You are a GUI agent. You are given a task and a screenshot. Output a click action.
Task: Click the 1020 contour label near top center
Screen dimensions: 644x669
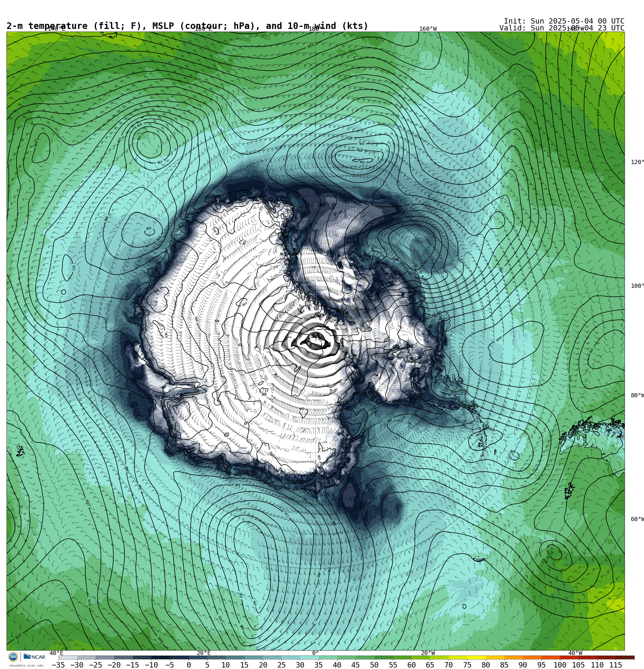point(311,46)
